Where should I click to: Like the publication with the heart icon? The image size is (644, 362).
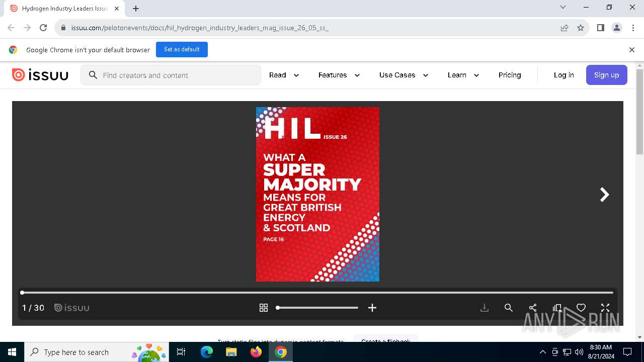coord(581,308)
